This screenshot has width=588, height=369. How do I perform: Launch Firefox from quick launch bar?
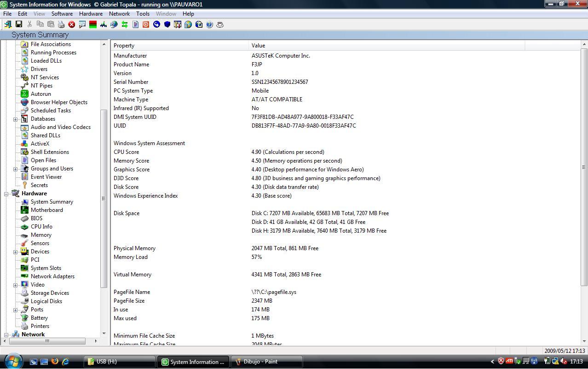pyautogui.click(x=55, y=362)
